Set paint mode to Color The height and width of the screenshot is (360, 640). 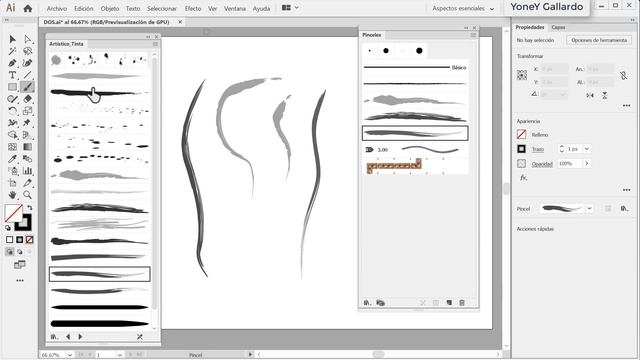pyautogui.click(x=9, y=240)
